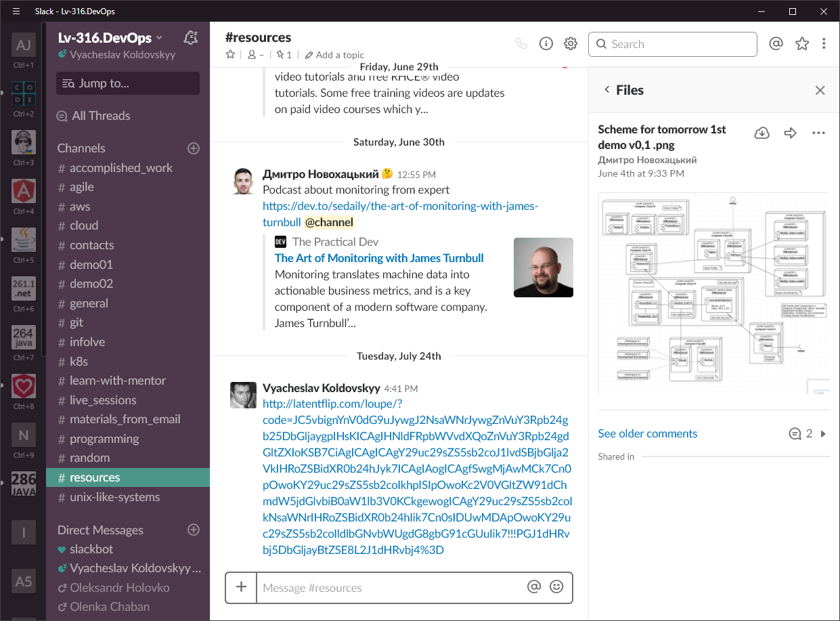The height and width of the screenshot is (621, 840).
Task: Open Lv-316.DevOps workspace dropdown menu
Action: coord(110,38)
